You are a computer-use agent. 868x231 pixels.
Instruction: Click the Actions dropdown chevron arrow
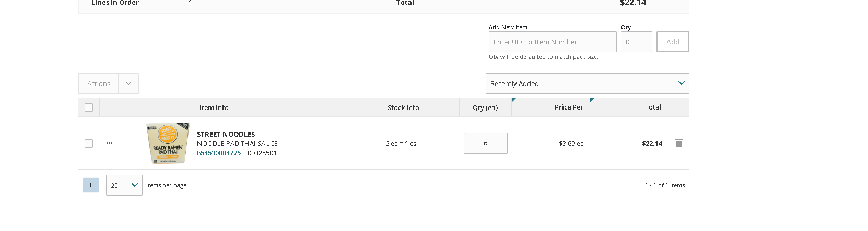128,83
